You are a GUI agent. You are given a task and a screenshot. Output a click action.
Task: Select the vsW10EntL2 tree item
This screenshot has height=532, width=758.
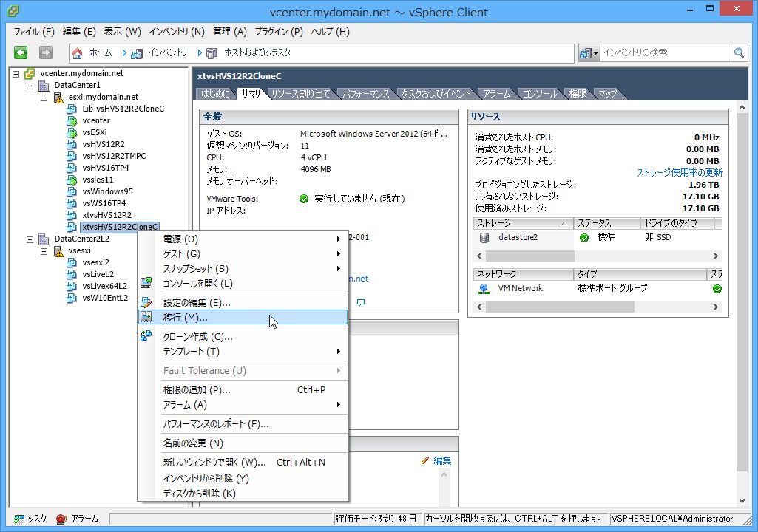pyautogui.click(x=105, y=298)
